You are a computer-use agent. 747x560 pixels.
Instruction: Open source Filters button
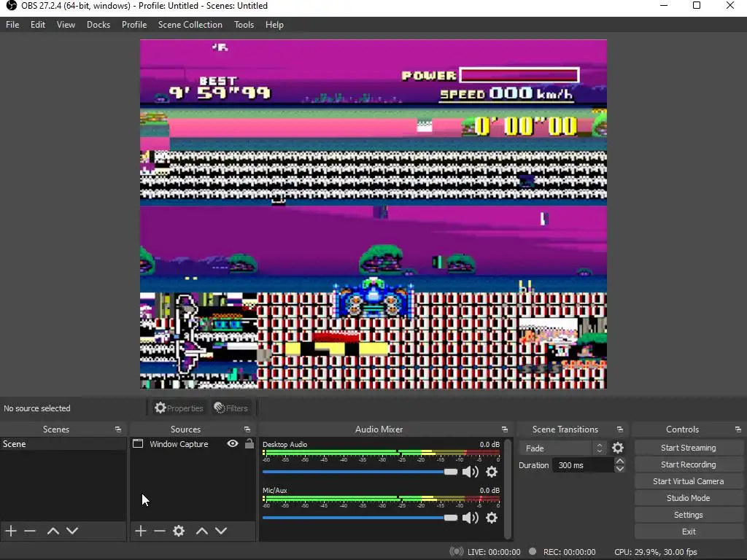pyautogui.click(x=231, y=408)
